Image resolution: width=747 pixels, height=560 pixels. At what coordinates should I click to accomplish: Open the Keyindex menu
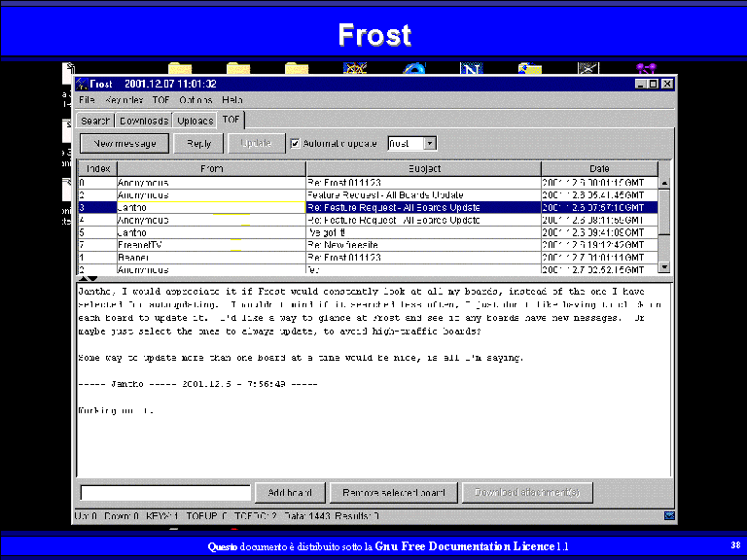click(124, 100)
